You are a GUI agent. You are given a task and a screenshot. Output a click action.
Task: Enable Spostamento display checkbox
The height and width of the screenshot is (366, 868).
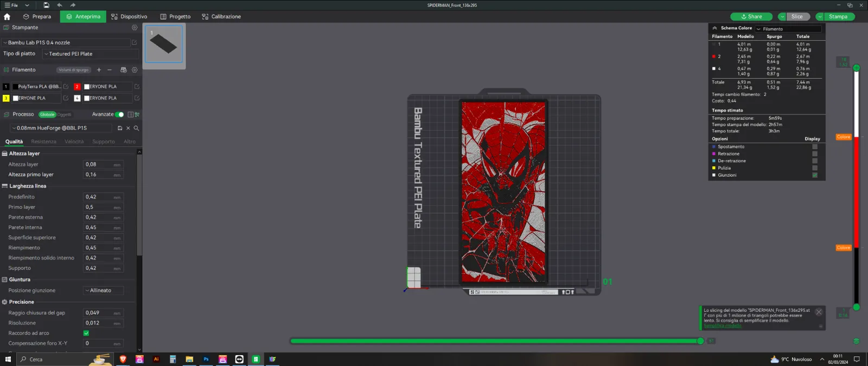tap(815, 147)
